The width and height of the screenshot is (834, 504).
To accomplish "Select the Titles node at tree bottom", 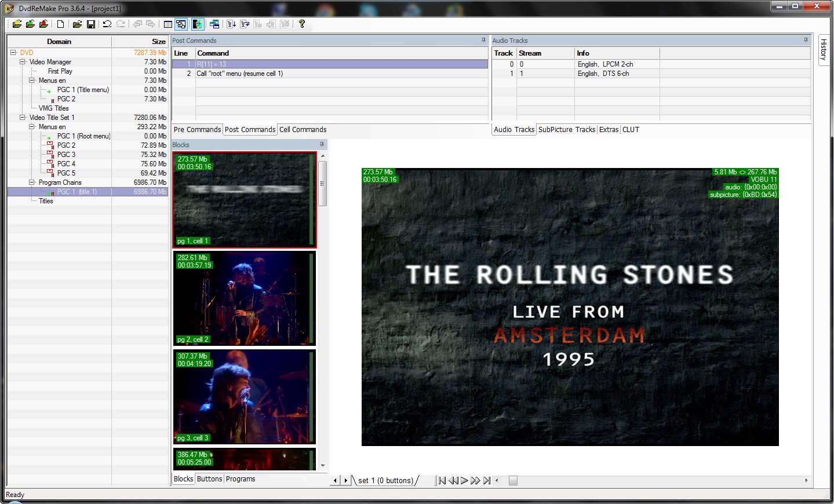I will [x=46, y=201].
